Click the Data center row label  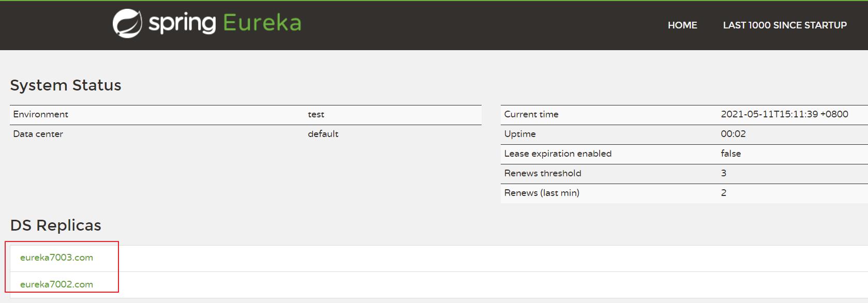pyautogui.click(x=38, y=134)
